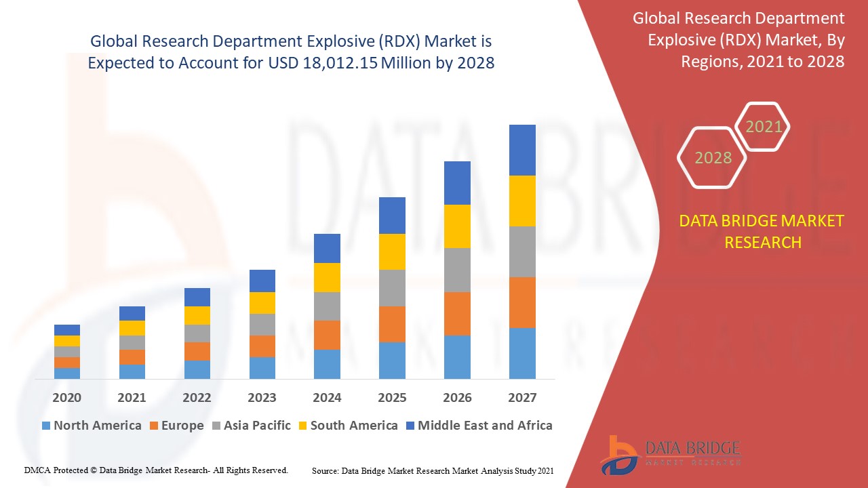
Task: Select the 2024 year axis label
Action: click(x=328, y=399)
